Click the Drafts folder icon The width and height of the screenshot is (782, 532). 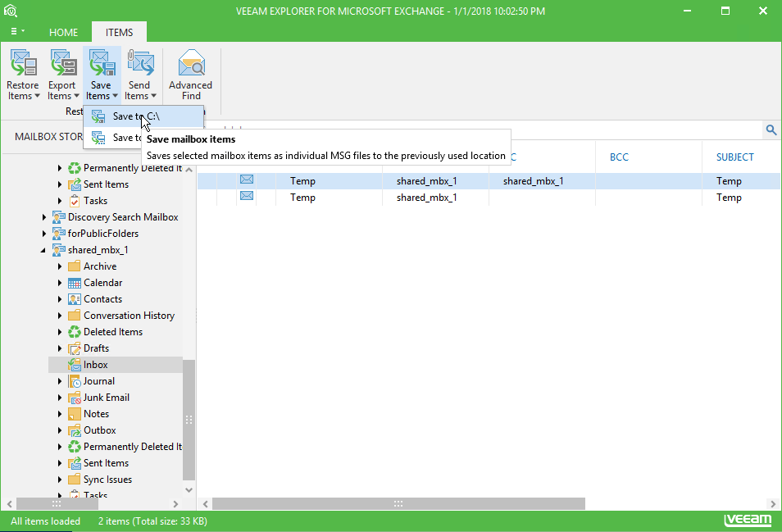[x=75, y=348]
